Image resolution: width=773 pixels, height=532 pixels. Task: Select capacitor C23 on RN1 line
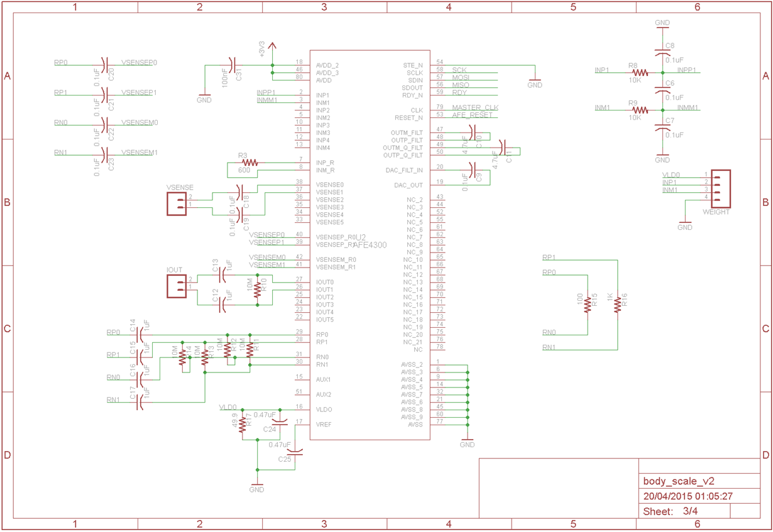(x=106, y=154)
